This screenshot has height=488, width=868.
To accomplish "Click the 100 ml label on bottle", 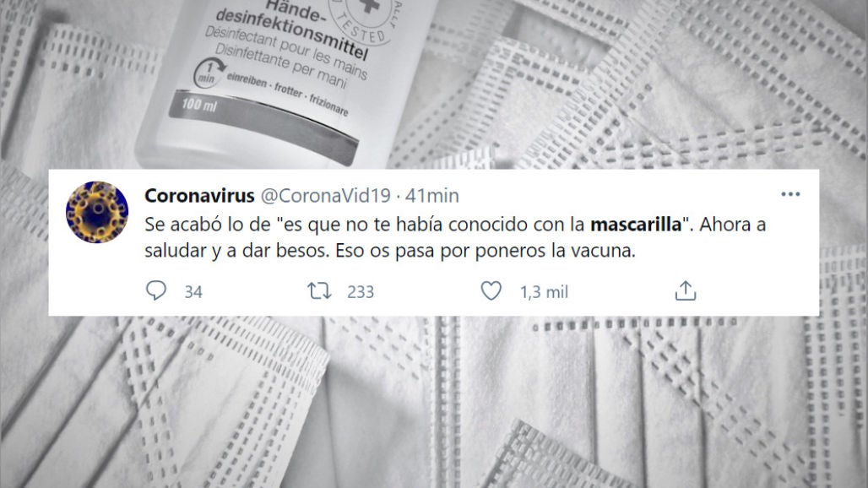I will click(199, 104).
